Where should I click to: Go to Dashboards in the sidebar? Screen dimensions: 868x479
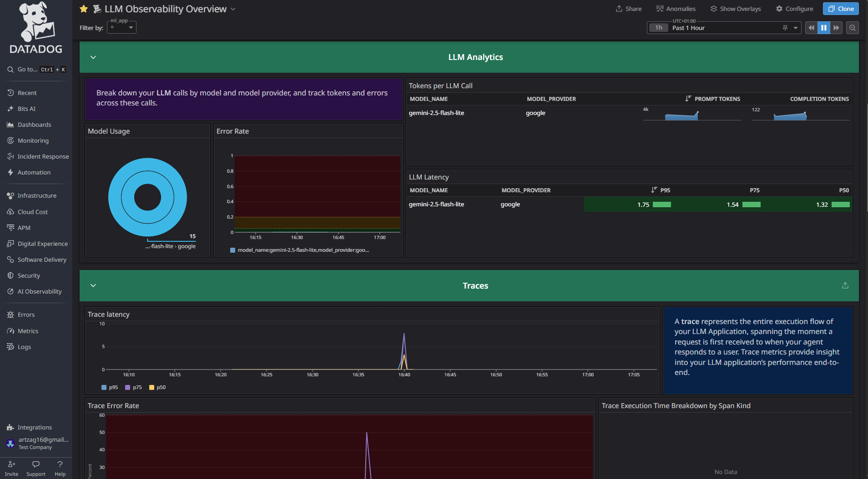click(x=34, y=125)
